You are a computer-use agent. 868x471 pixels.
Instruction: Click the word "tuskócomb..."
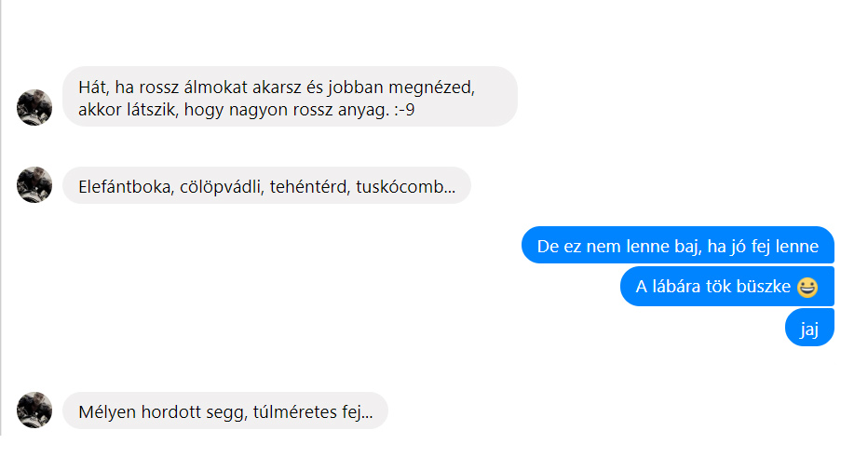click(x=405, y=185)
